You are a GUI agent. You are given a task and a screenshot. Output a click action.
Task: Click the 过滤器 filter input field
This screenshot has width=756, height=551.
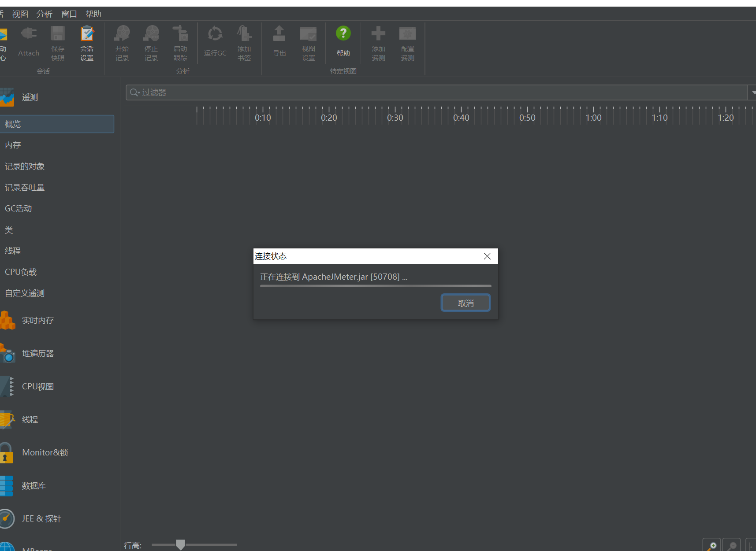point(436,92)
